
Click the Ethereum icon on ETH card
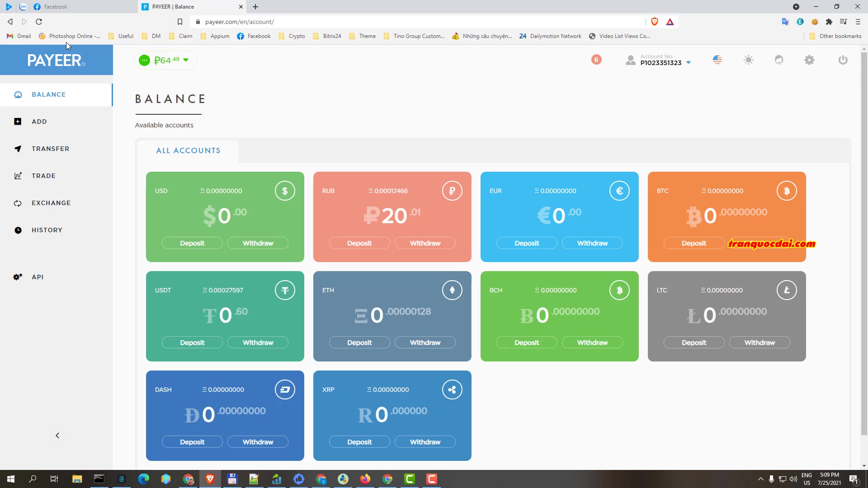coord(452,290)
